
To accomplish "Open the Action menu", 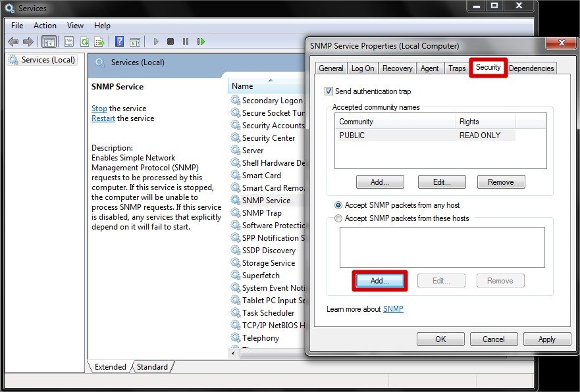I will 45,26.
